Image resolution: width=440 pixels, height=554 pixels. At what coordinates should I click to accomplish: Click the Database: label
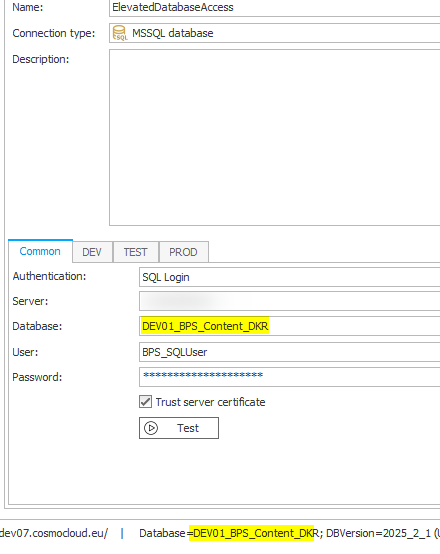click(37, 326)
